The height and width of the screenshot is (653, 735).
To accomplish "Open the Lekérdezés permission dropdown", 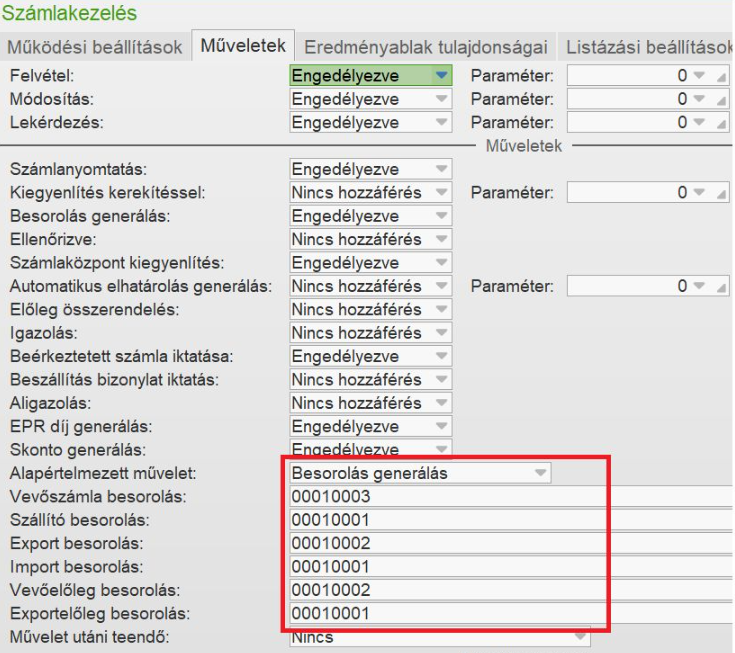I will 442,123.
